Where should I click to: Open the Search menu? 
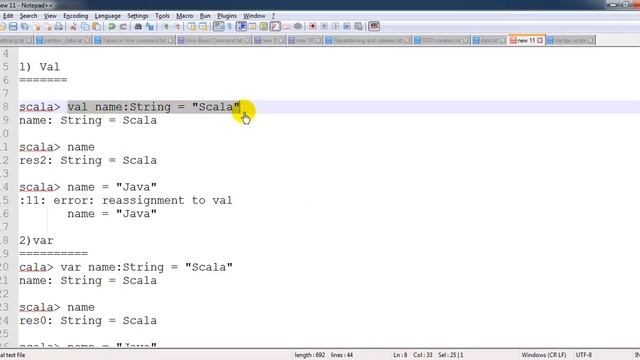(29, 16)
